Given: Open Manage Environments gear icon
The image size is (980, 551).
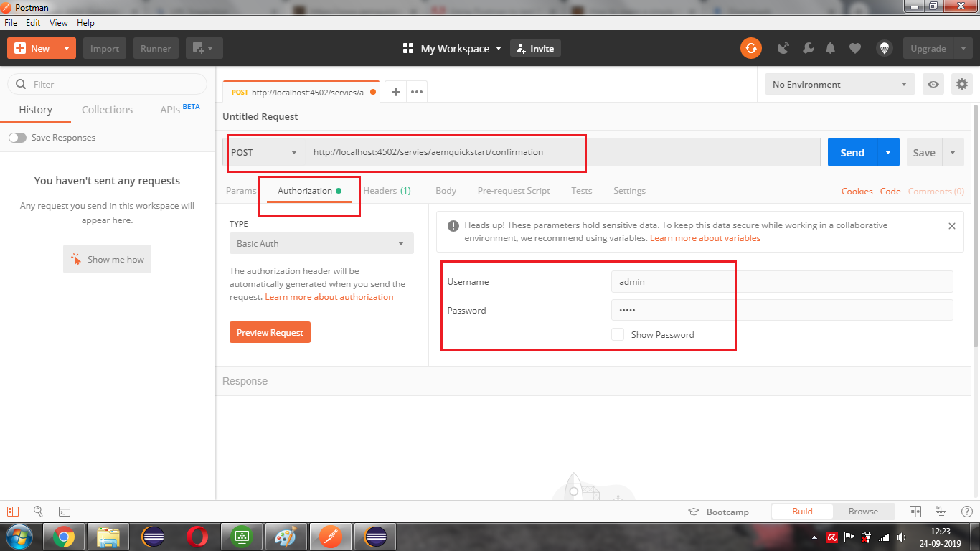Looking at the screenshot, I should (962, 84).
